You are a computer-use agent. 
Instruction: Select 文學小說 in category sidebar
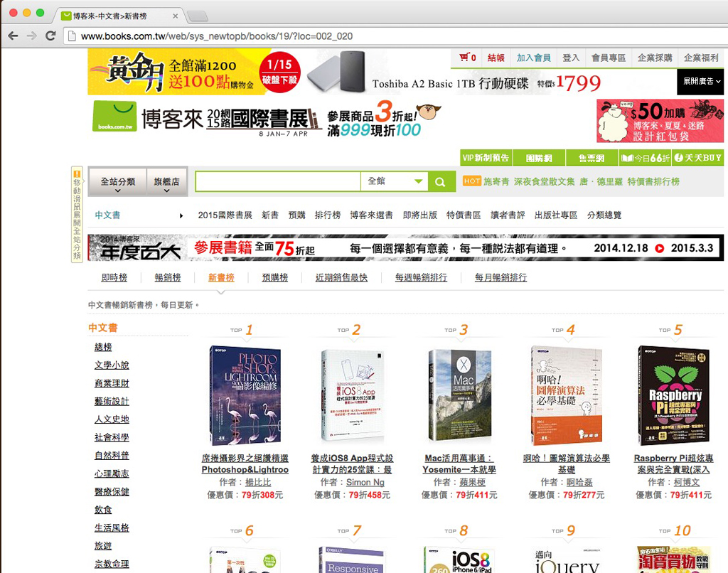(x=112, y=365)
